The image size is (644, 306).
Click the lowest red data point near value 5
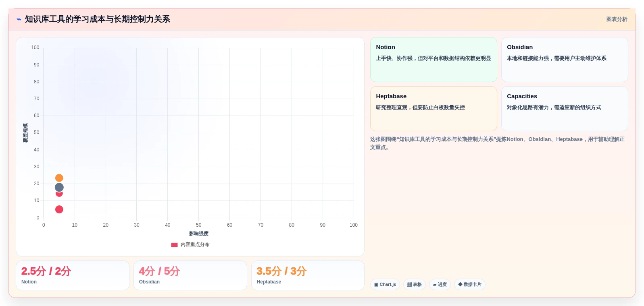pos(59,209)
